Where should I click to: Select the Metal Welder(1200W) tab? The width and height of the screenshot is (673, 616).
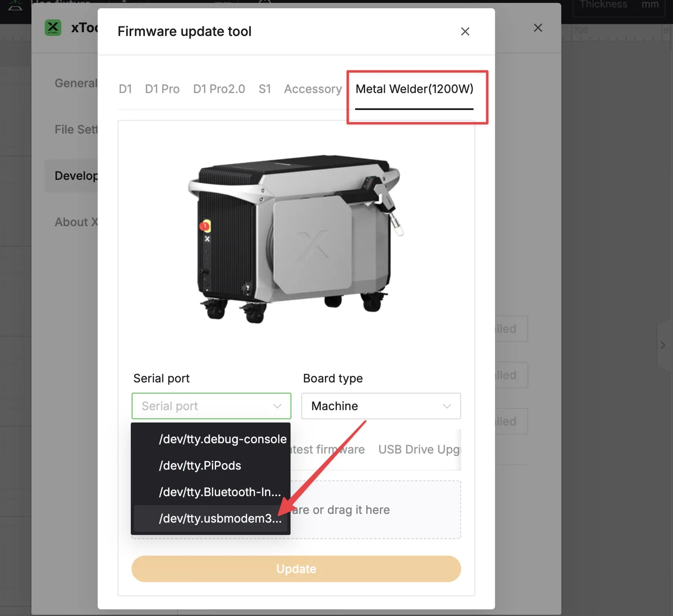coord(414,89)
